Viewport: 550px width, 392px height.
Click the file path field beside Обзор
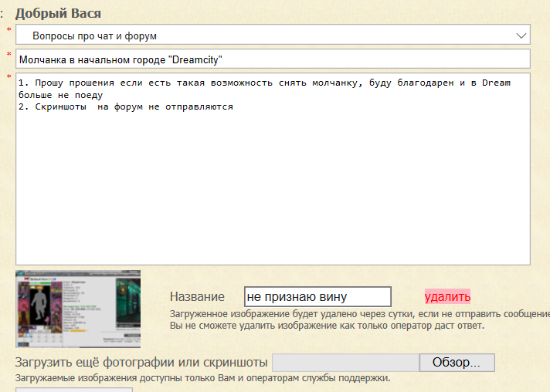pyautogui.click(x=345, y=362)
